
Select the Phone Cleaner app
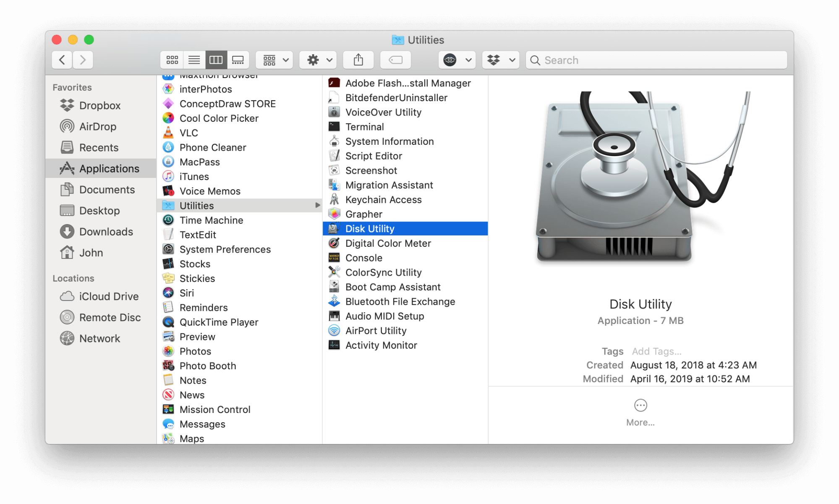(x=239, y=147)
